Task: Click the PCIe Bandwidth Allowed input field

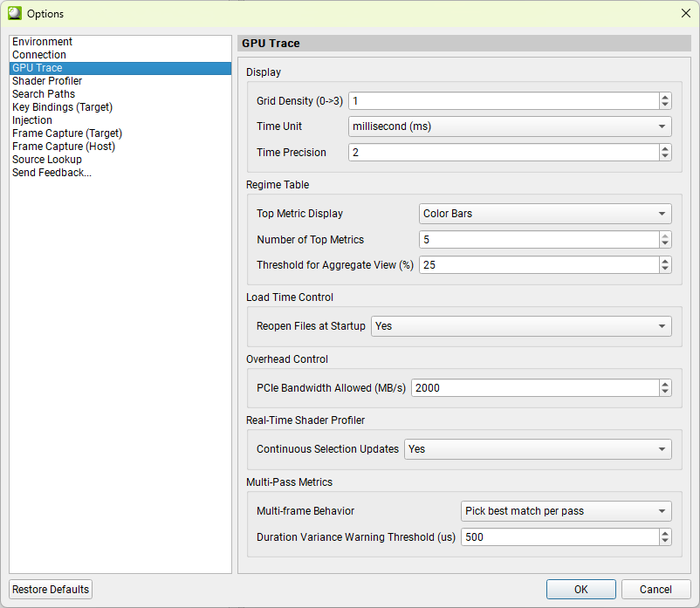Action: click(534, 388)
